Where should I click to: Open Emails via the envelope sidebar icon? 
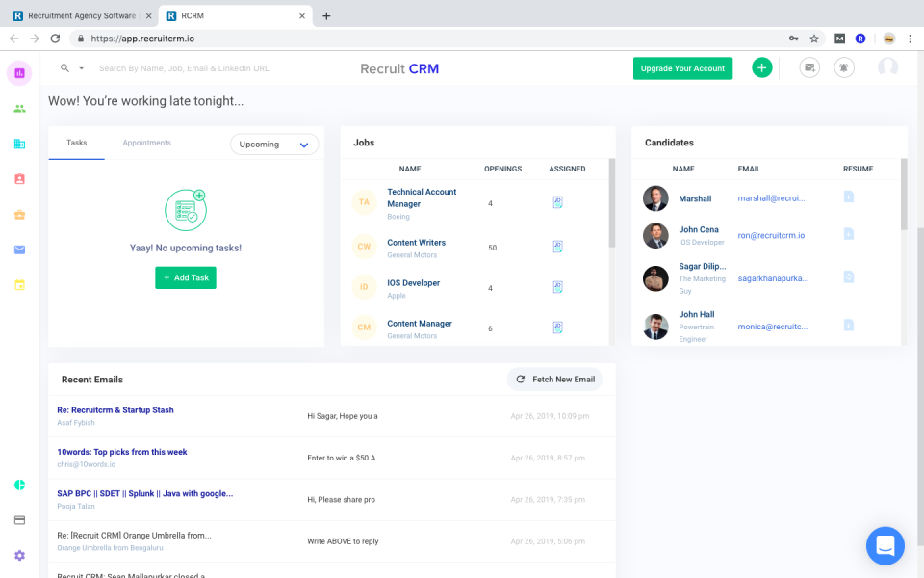point(19,250)
